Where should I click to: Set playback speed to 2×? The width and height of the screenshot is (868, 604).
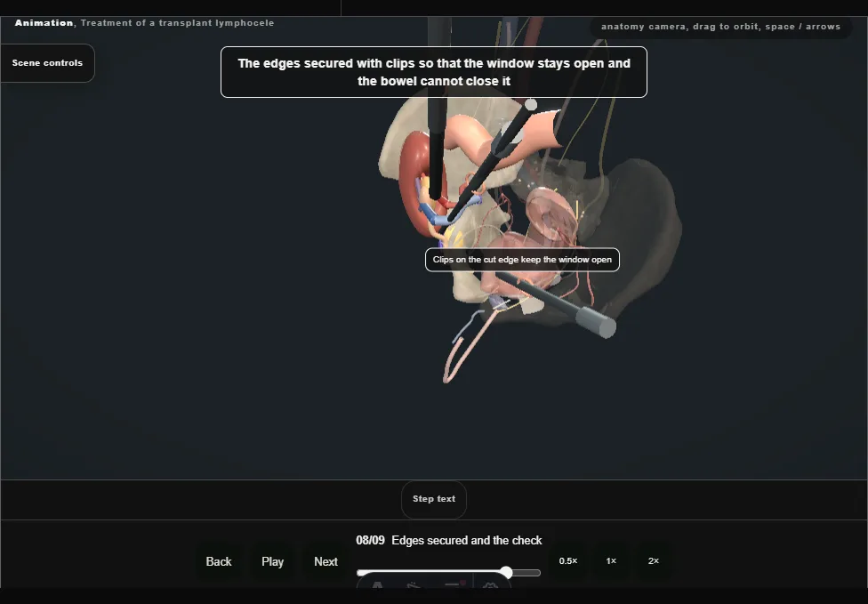pyautogui.click(x=654, y=560)
